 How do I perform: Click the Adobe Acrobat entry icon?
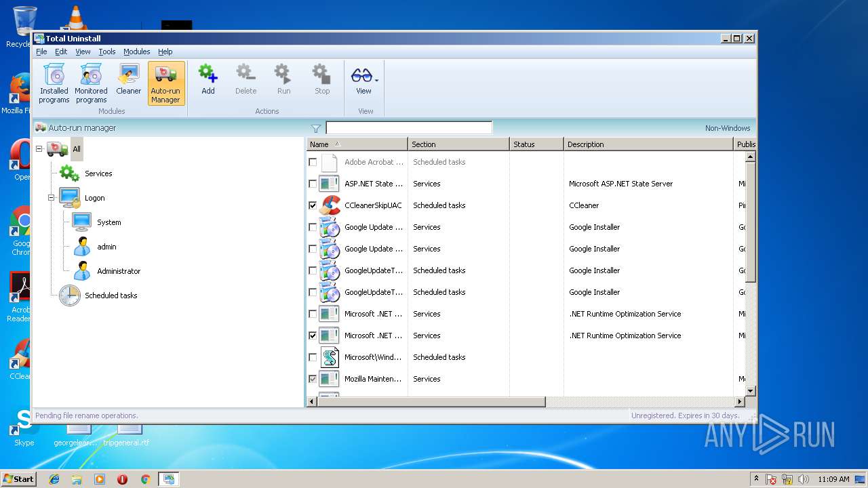point(330,162)
